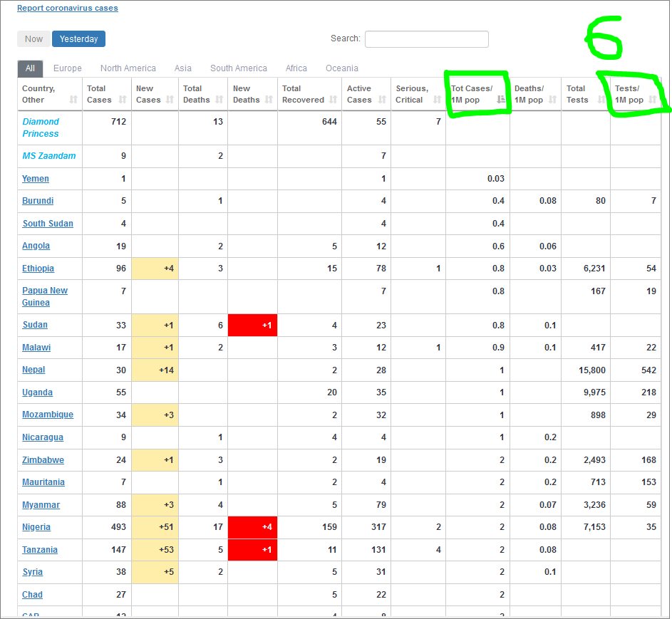Click into the Search input field

[x=426, y=39]
